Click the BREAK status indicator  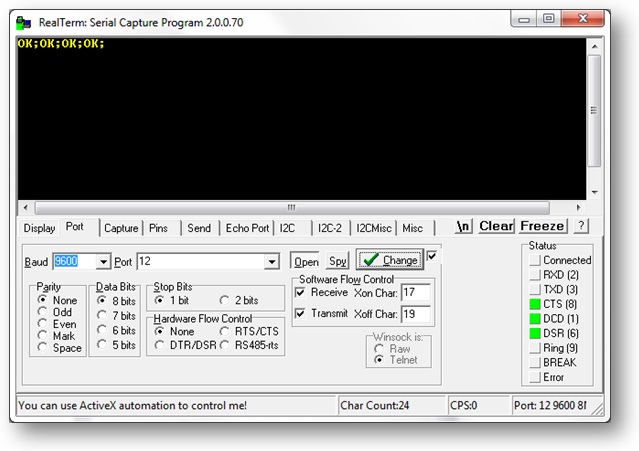point(535,363)
